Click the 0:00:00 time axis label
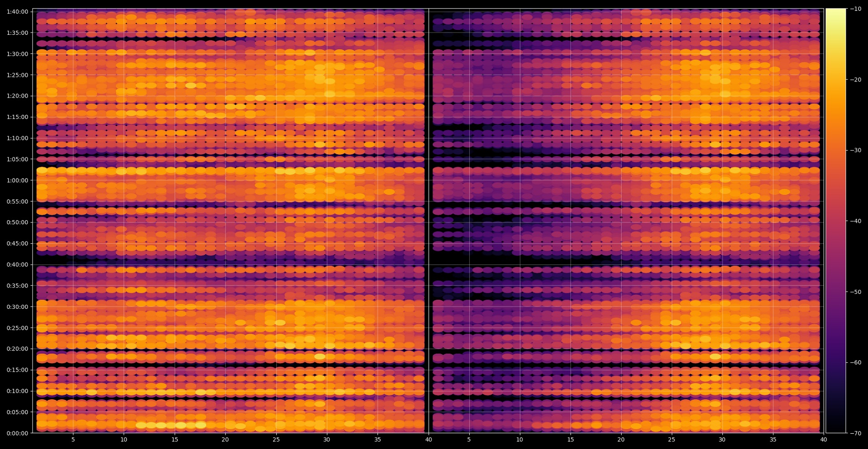868x449 pixels. tap(17, 433)
